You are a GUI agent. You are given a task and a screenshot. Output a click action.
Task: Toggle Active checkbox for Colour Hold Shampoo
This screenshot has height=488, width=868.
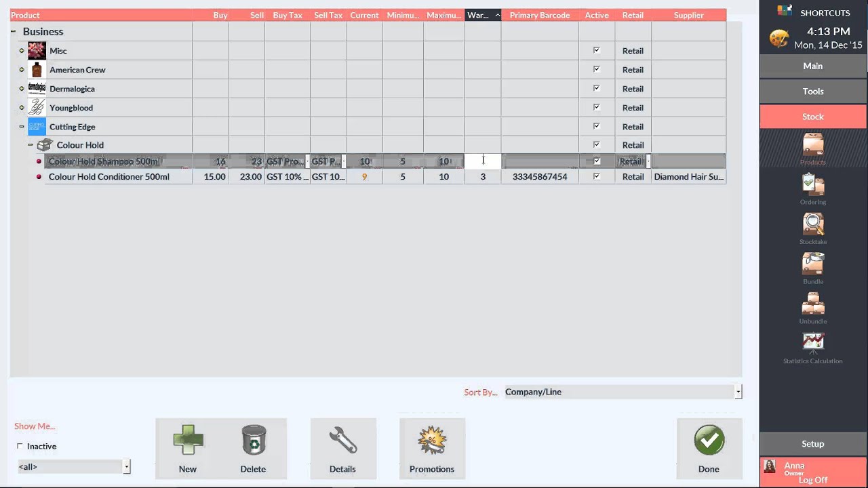(x=597, y=161)
